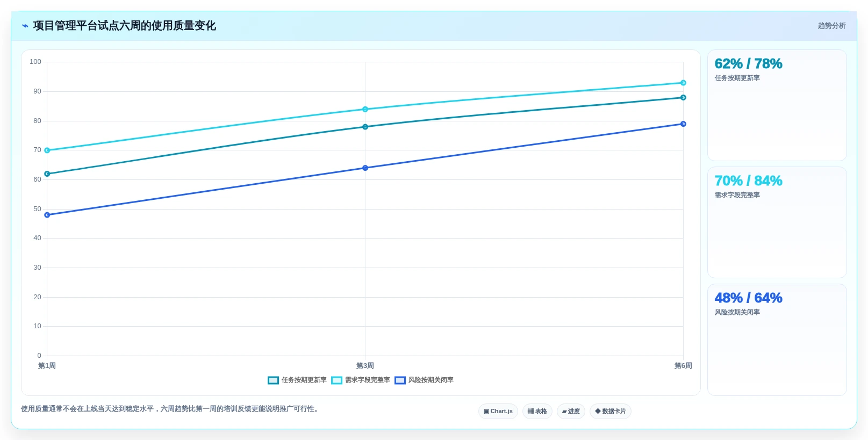Select the 表格 tag chip

[x=537, y=412]
